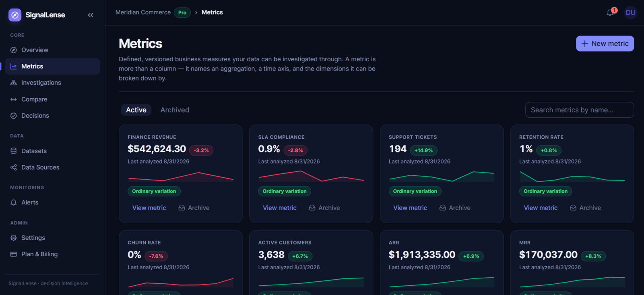Click Ordinary variation tag on Support Tickets card

click(415, 191)
